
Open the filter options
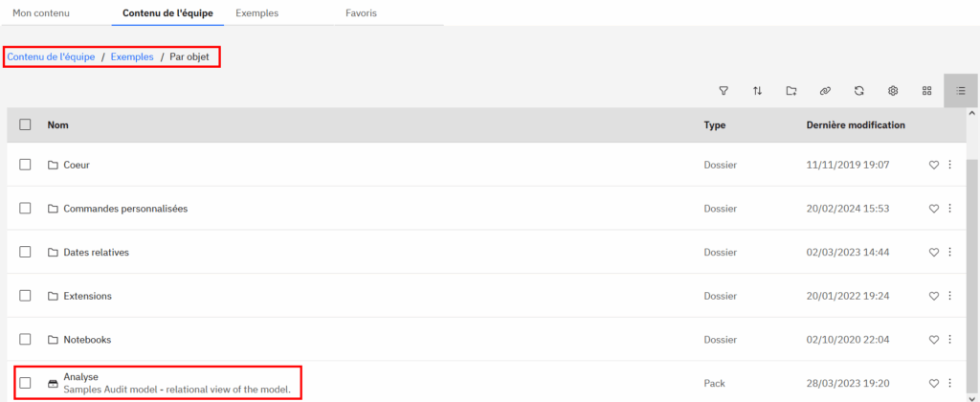coord(724,91)
